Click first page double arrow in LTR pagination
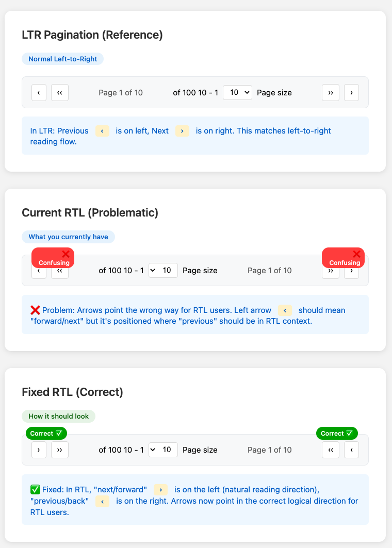Image resolution: width=392 pixels, height=548 pixels. tap(60, 93)
